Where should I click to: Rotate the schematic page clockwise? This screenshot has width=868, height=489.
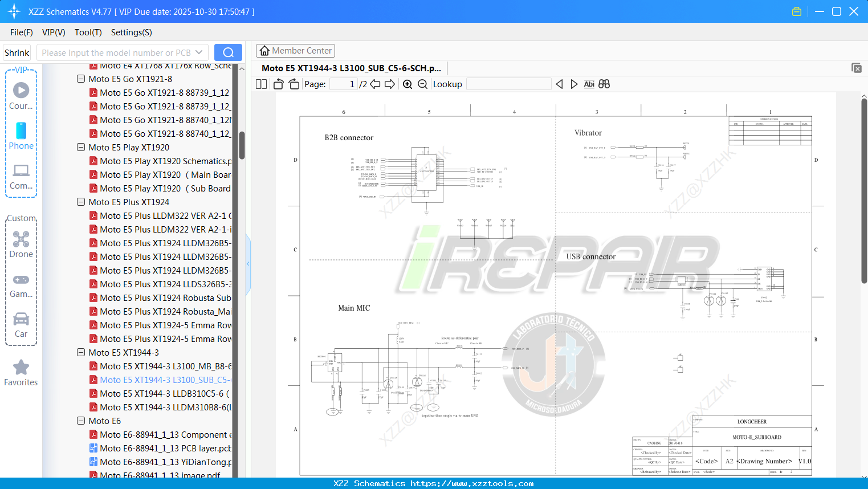tap(293, 84)
